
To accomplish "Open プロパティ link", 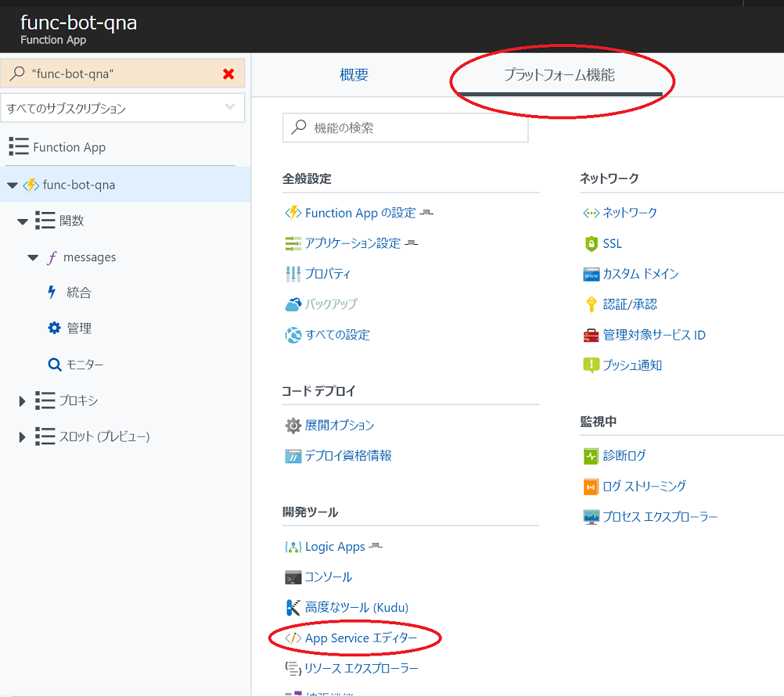I will [328, 274].
